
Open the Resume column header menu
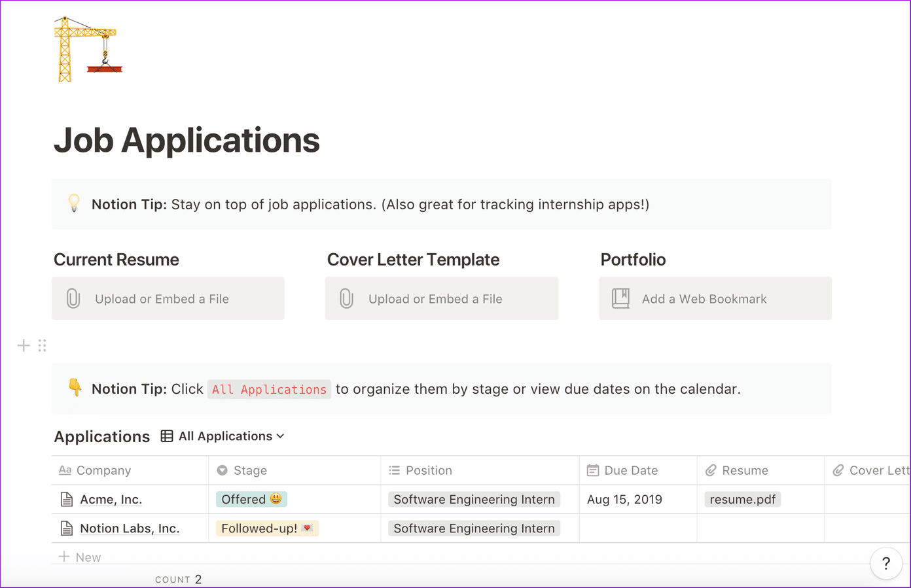760,470
